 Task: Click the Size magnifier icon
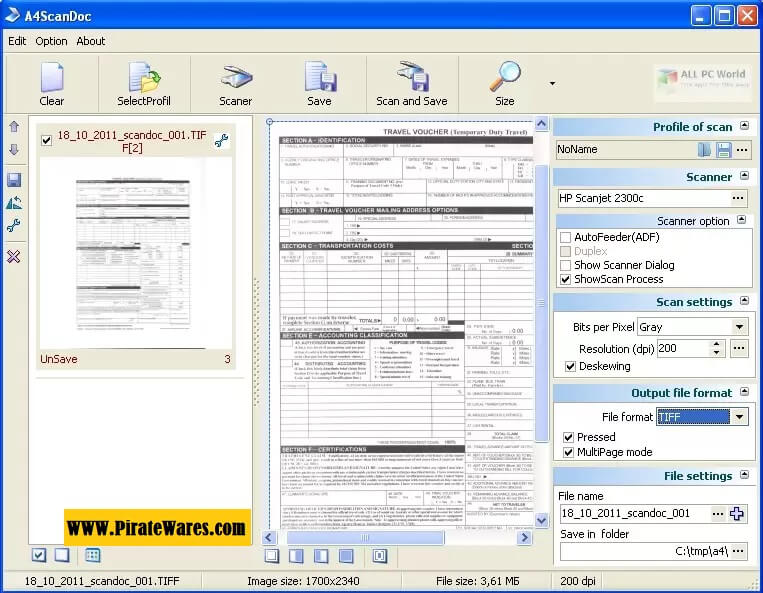(x=505, y=78)
